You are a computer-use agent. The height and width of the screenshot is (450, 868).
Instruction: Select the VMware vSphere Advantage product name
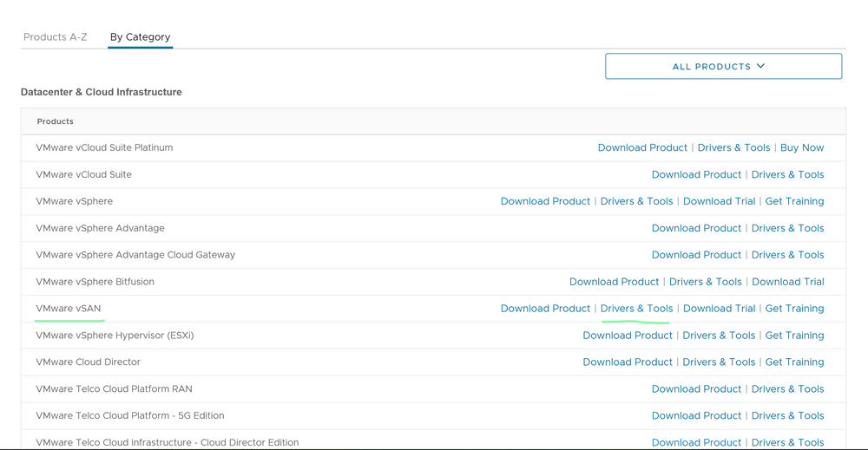coord(100,228)
